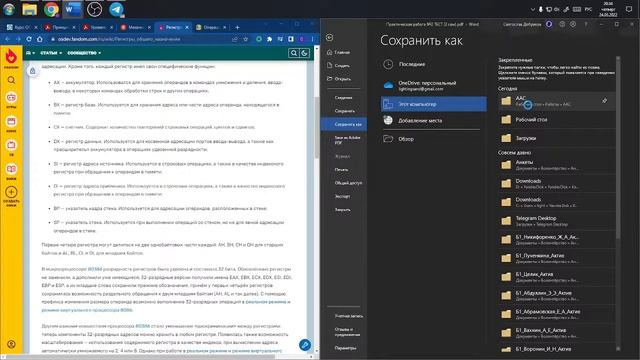Click the edit pencil button on Fandom page
The image size is (640, 360).
pos(304,345)
